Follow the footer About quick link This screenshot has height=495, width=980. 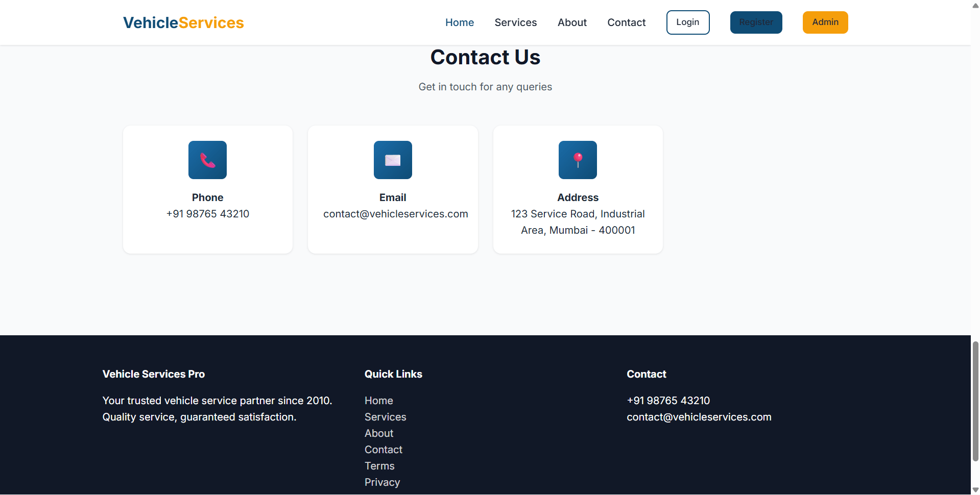379,433
